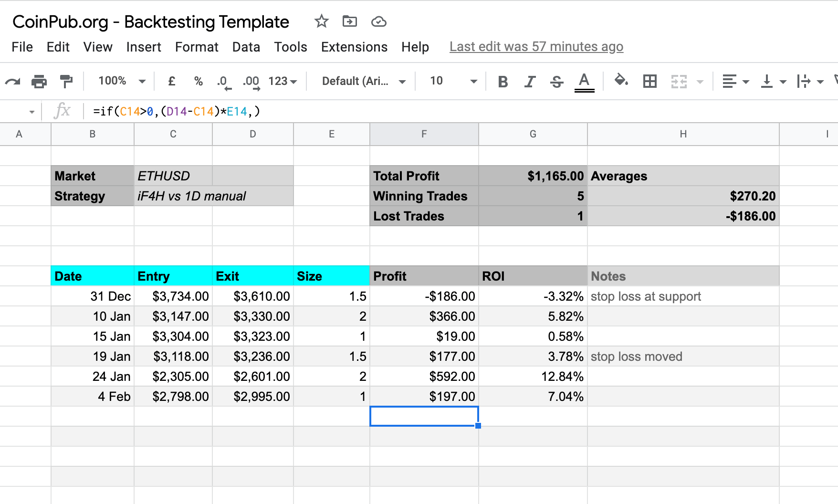Apply strikethrough formatting
Viewport: 838px width, 504px height.
pos(556,81)
